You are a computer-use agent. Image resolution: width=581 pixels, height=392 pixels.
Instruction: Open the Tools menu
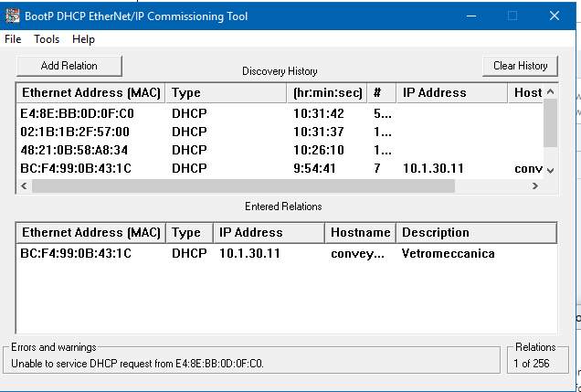click(x=47, y=39)
